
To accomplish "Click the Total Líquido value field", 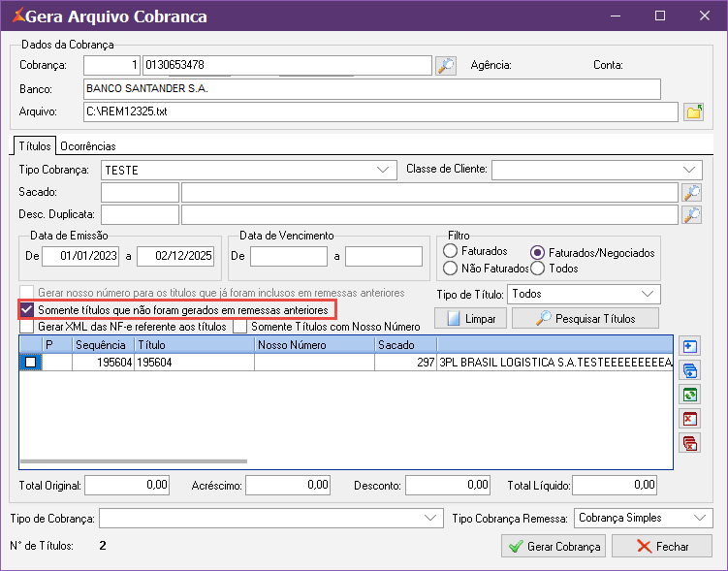I will click(x=615, y=486).
